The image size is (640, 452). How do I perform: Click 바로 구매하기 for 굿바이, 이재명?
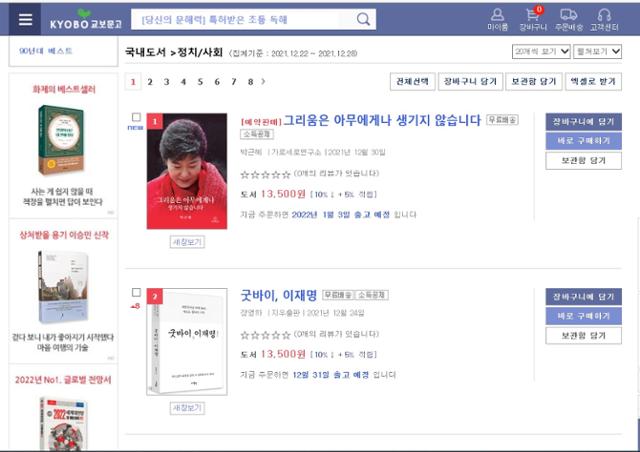(x=584, y=316)
